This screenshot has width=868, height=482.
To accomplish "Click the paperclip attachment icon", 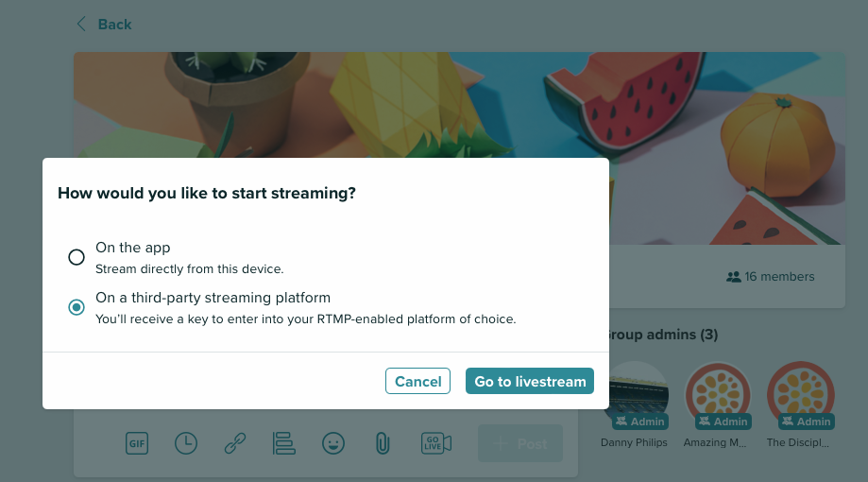I will (x=383, y=443).
